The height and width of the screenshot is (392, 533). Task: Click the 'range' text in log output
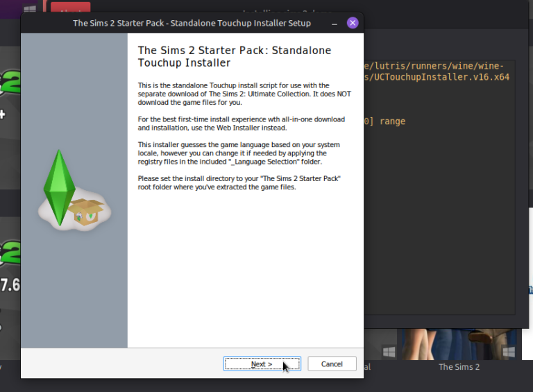(x=392, y=121)
